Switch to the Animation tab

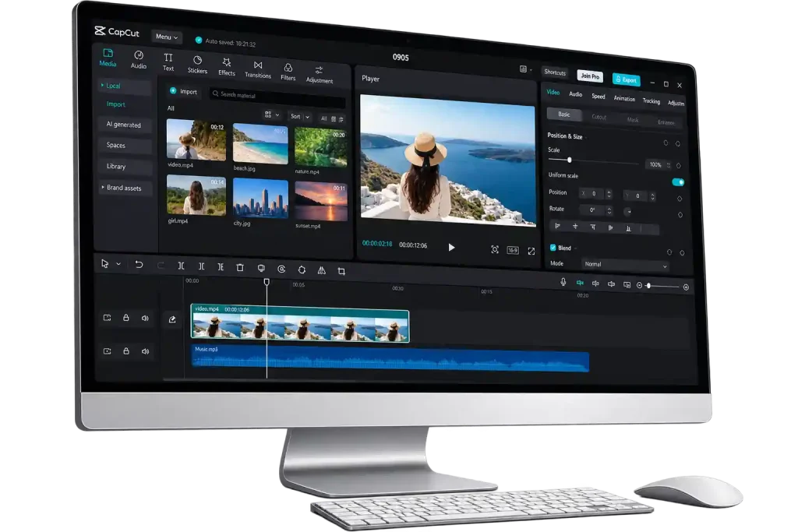click(x=624, y=98)
